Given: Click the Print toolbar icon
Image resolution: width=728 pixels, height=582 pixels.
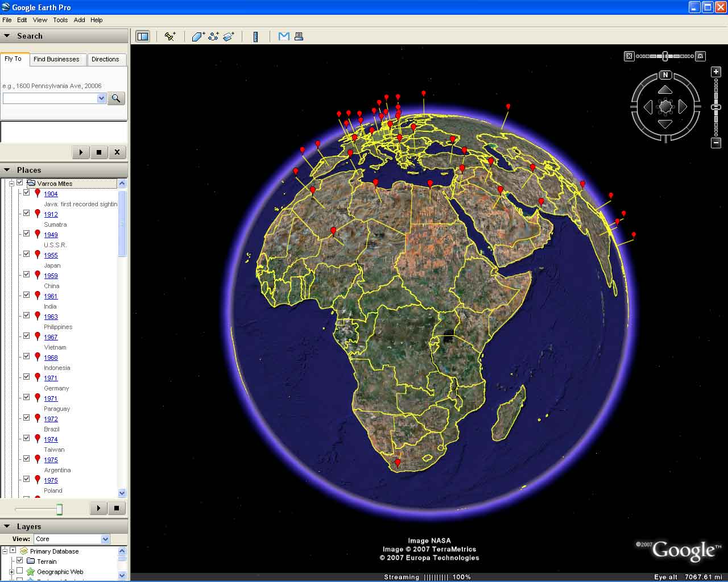Looking at the screenshot, I should (299, 36).
